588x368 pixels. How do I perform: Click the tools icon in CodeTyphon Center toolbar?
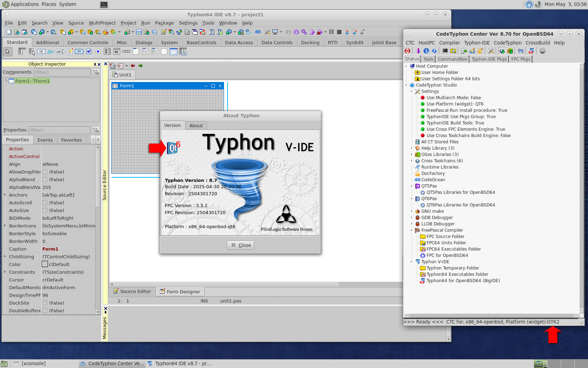[491, 51]
